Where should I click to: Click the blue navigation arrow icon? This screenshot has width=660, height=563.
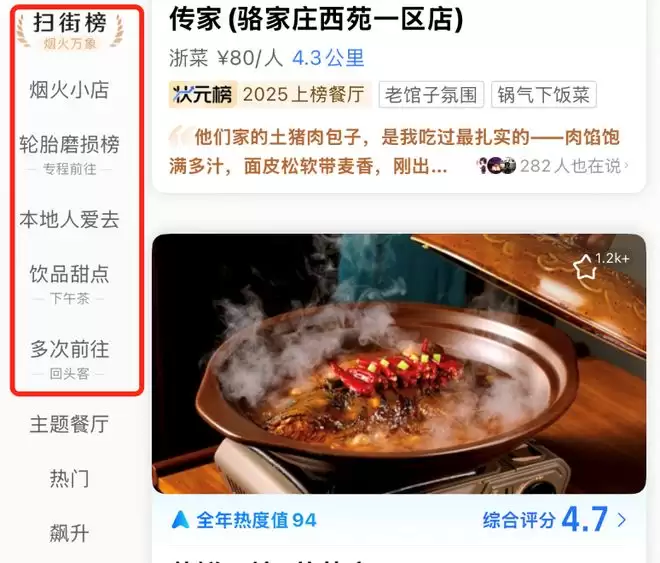tap(181, 520)
